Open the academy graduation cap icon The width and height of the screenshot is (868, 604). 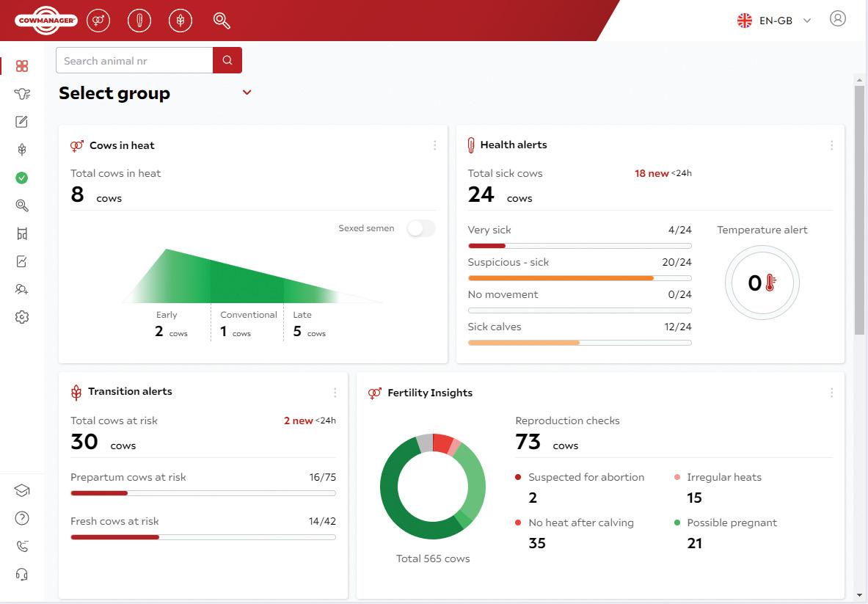(21, 490)
